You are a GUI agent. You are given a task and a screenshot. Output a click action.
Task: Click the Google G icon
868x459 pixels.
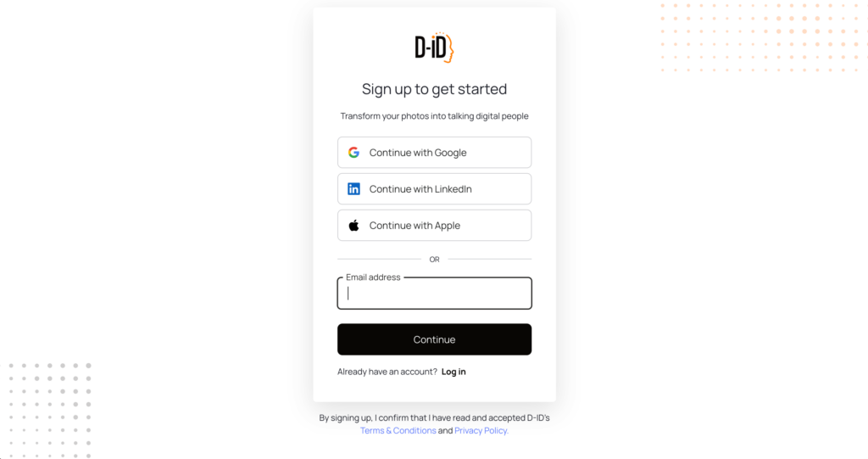pyautogui.click(x=353, y=153)
